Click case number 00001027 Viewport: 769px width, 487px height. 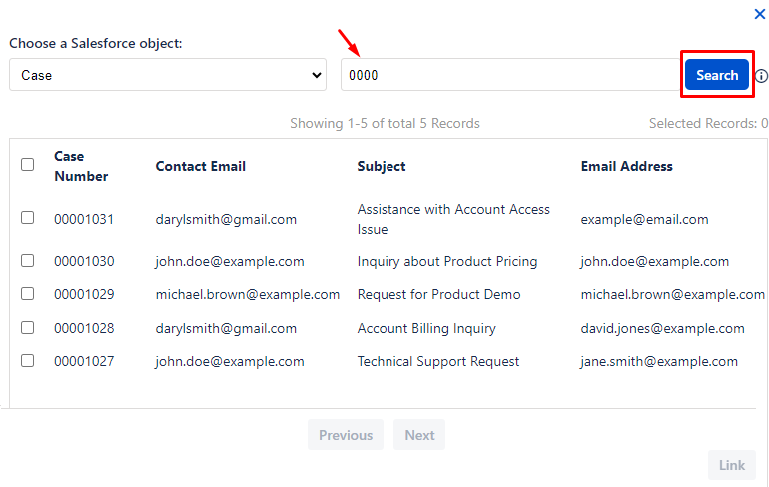coord(84,361)
